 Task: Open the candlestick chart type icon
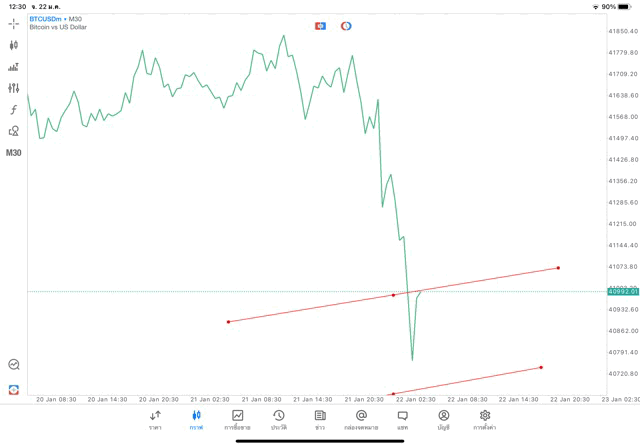[14, 45]
